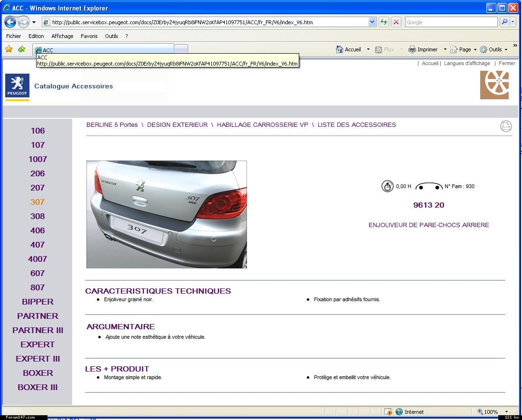This screenshot has width=522, height=420.
Task: Expand the toolbar overflow chevron
Action: click(x=515, y=45)
